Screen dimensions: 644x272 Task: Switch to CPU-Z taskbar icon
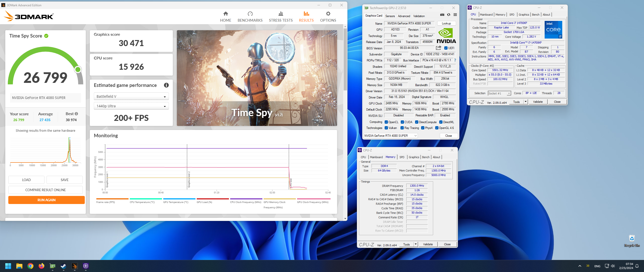point(86,266)
